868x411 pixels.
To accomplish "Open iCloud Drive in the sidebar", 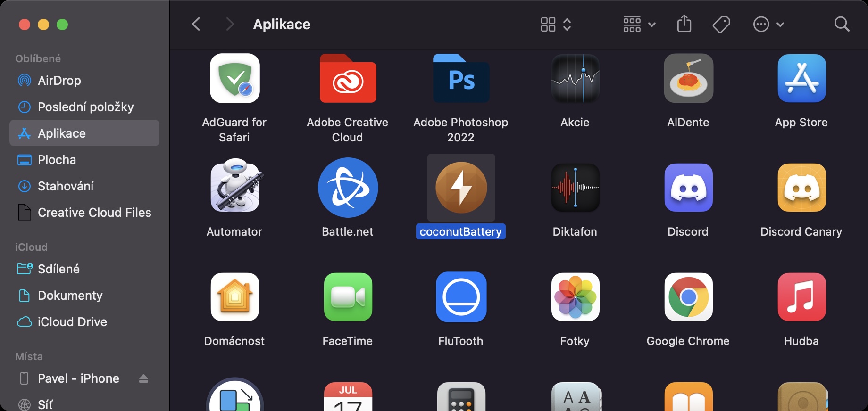I will (84, 322).
